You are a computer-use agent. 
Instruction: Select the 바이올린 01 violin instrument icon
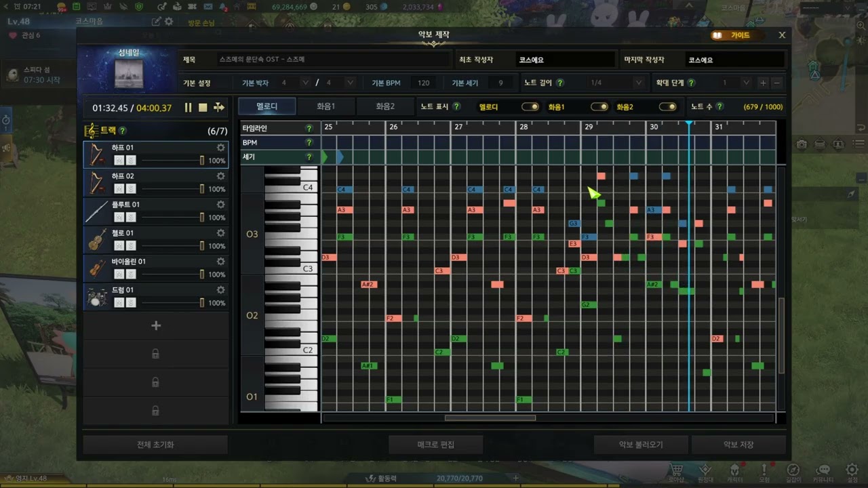click(x=96, y=268)
